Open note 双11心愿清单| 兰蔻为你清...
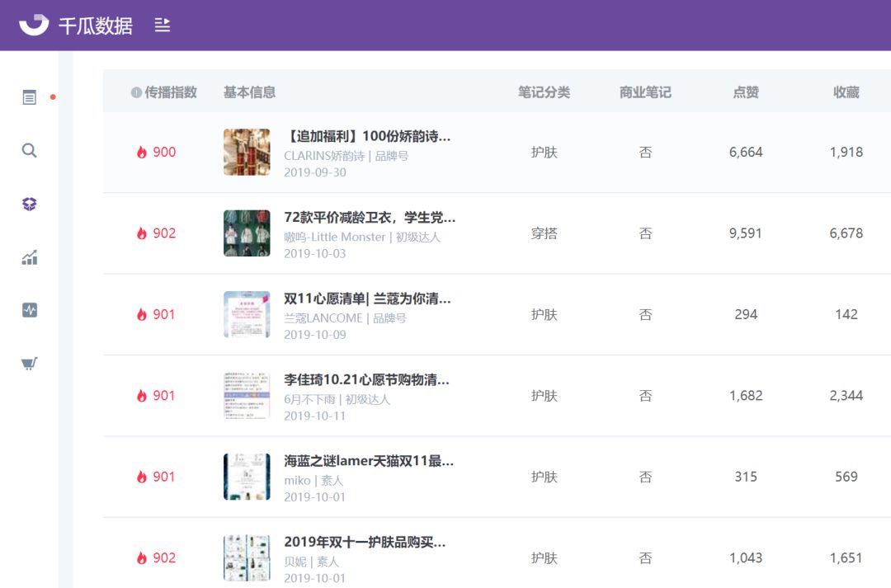Viewport: 891px width, 588px height. 367,299
